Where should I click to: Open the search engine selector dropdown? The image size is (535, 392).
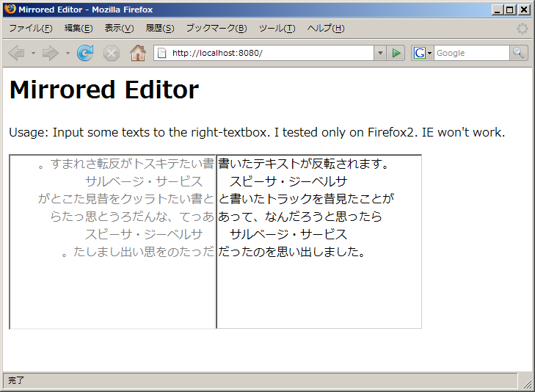[429, 54]
